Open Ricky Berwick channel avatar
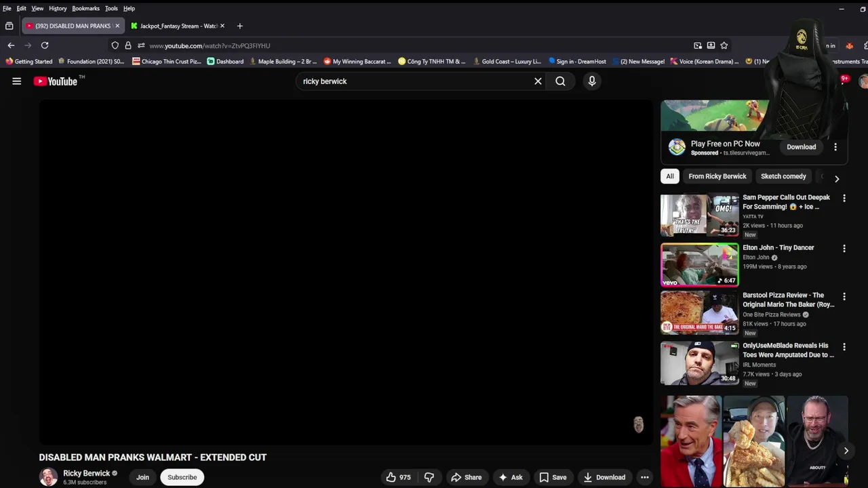 48,477
